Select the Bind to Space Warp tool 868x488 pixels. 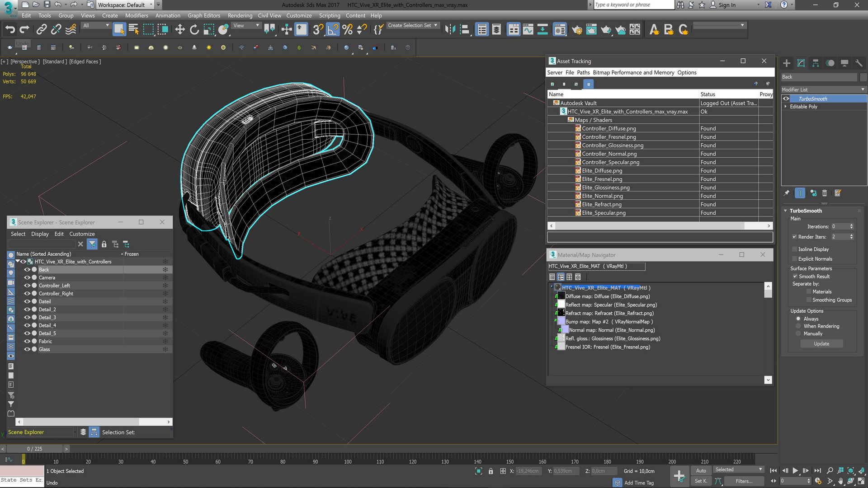click(71, 30)
